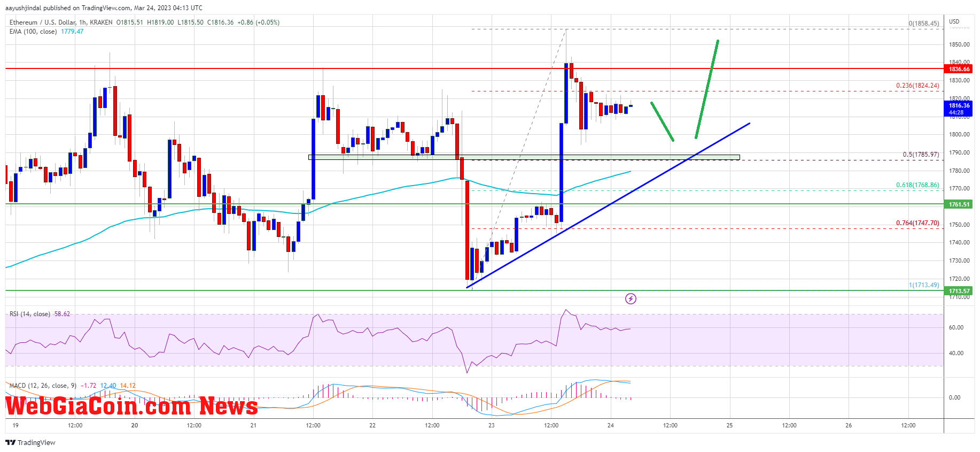Click the 1(1713.49) Fibonacci bottom label
This screenshot has height=452, width=980.
tap(924, 285)
